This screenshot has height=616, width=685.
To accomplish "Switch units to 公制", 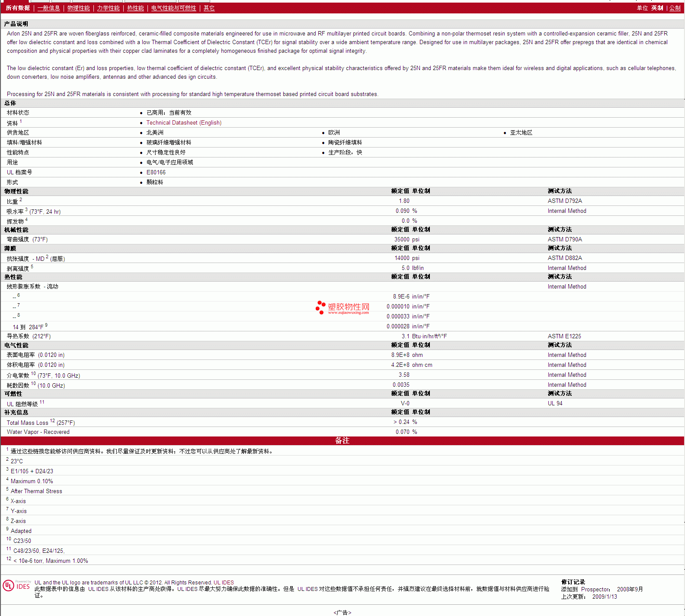I will coord(675,8).
